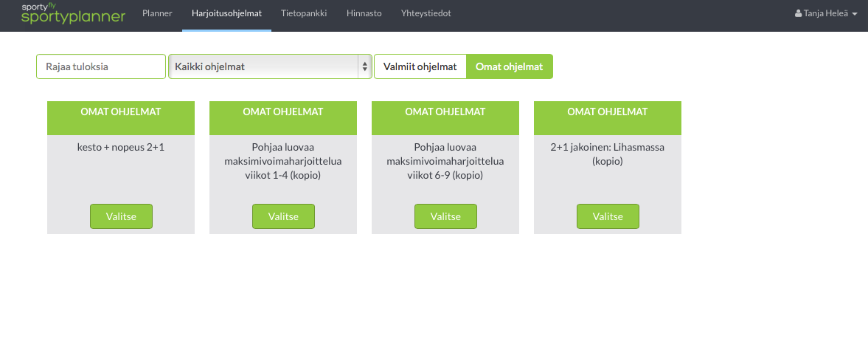This screenshot has width=868, height=353.
Task: Click the 2+1 jakoinen: Lihasmassa (kopio) card text
Action: [607, 154]
